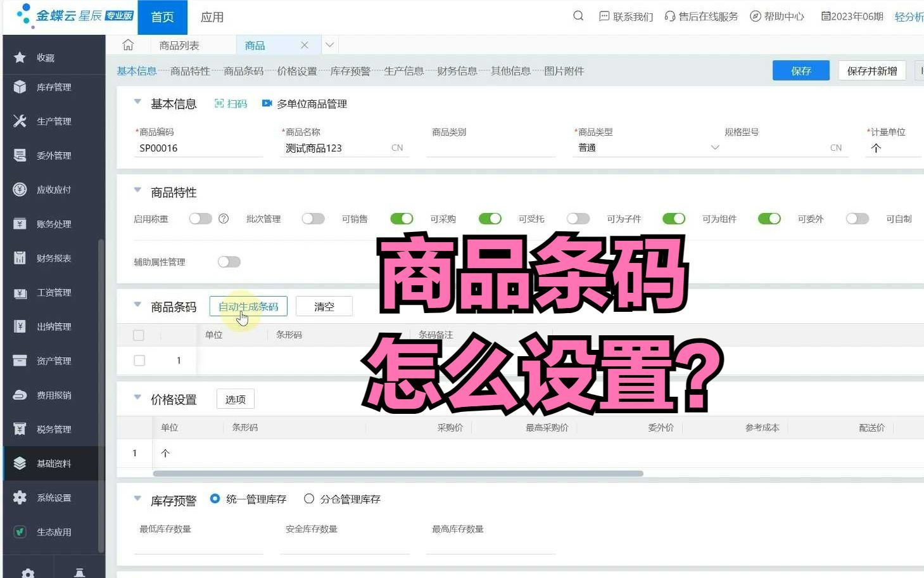The width and height of the screenshot is (924, 578).
Task: Click the 自动生成条码 button
Action: 248,306
